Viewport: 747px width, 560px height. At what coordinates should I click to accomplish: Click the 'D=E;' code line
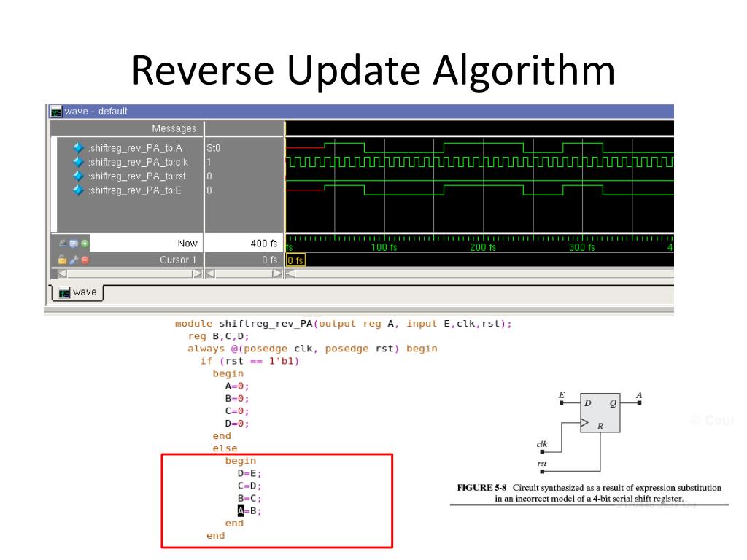coord(249,473)
